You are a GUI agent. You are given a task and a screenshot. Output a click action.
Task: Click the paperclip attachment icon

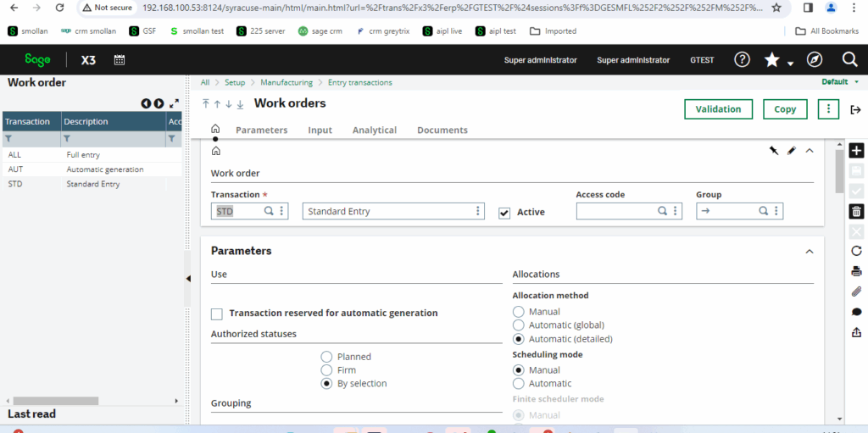click(x=856, y=291)
